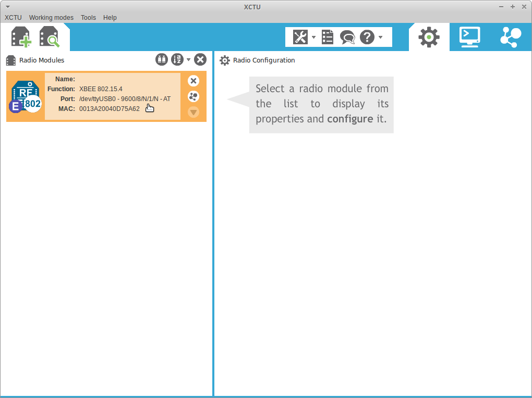This screenshot has height=398, width=532.
Task: Remove all modules from Radio Modules list
Action: tap(200, 60)
